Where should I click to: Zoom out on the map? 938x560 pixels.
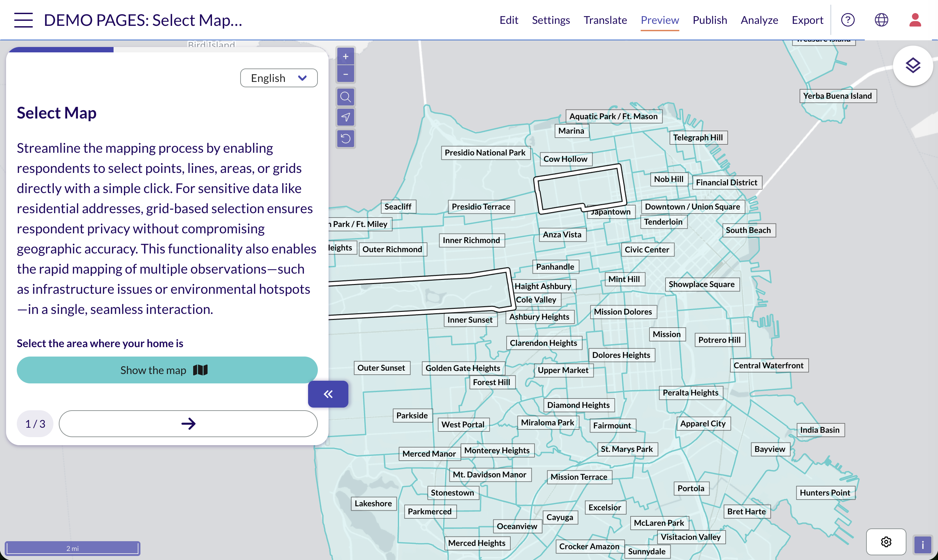[345, 74]
